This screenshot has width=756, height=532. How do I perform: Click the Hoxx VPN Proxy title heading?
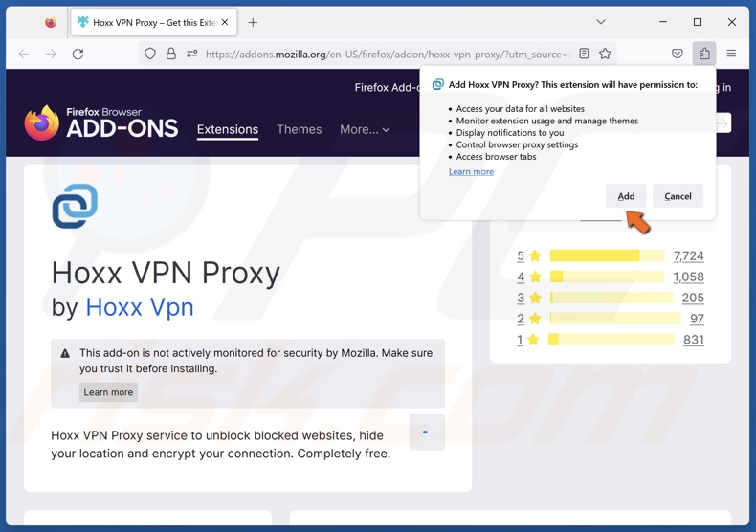pyautogui.click(x=166, y=274)
